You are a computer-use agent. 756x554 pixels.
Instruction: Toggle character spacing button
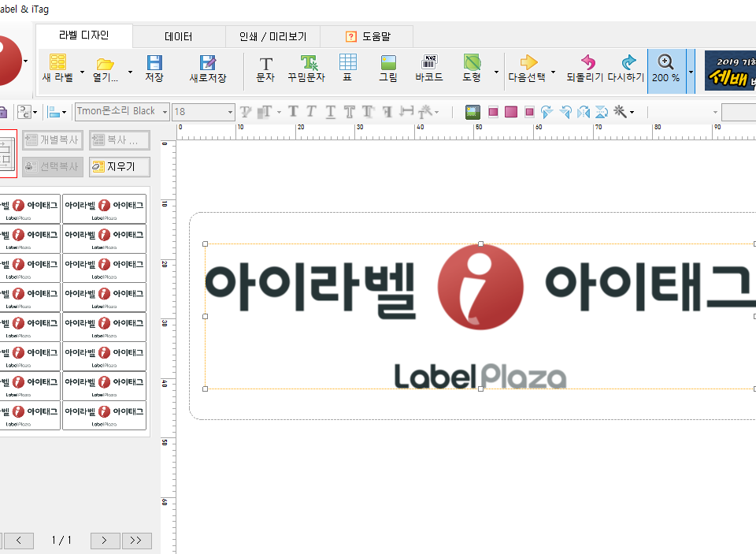406,112
